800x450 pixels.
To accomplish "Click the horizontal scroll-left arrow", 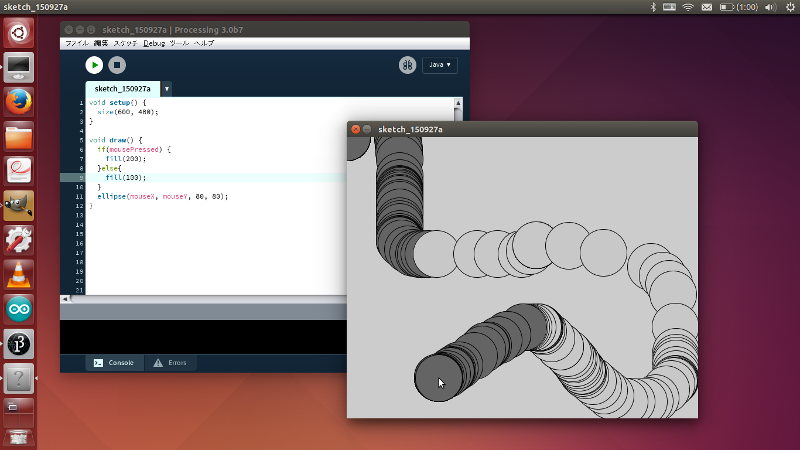I will 65,299.
